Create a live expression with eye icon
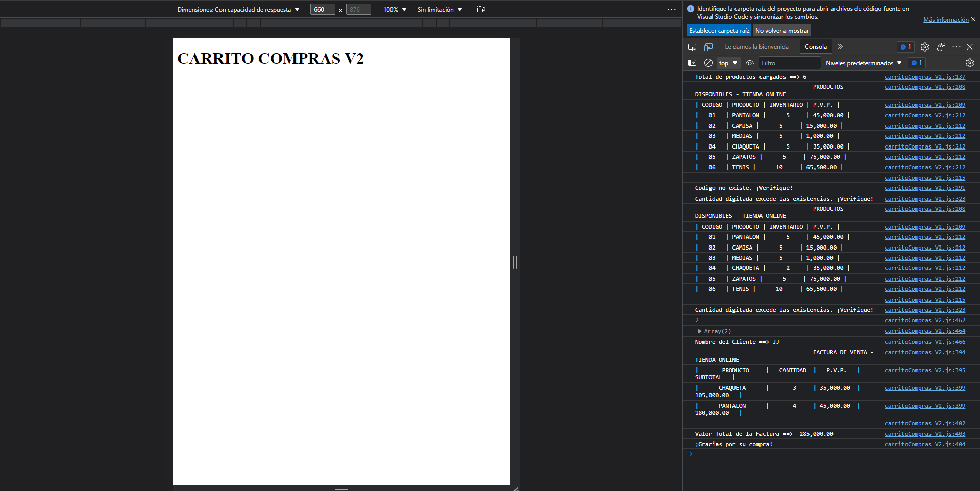 tap(749, 62)
